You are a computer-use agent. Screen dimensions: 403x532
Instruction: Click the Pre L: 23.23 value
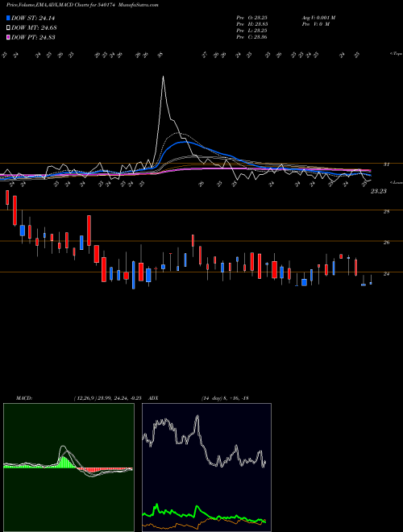click(x=251, y=31)
